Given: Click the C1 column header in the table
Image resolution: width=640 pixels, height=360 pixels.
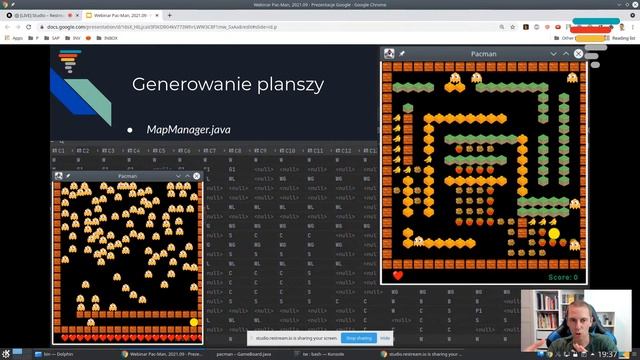Looking at the screenshot, I should click(58, 151).
